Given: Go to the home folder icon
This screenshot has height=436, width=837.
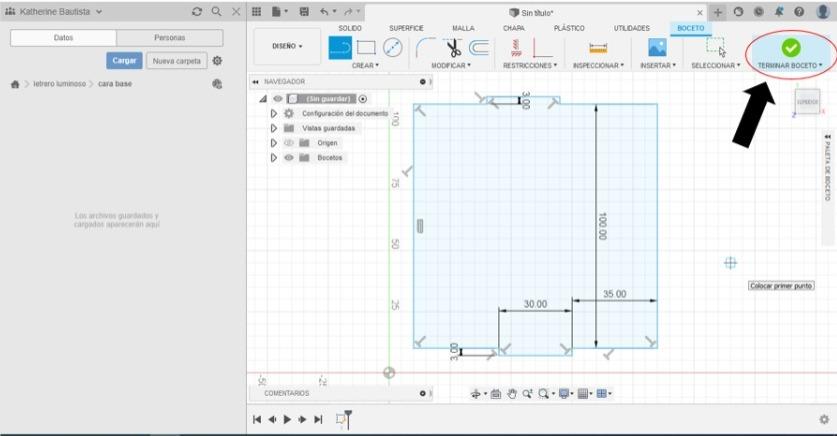Looking at the screenshot, I should pyautogui.click(x=15, y=84).
